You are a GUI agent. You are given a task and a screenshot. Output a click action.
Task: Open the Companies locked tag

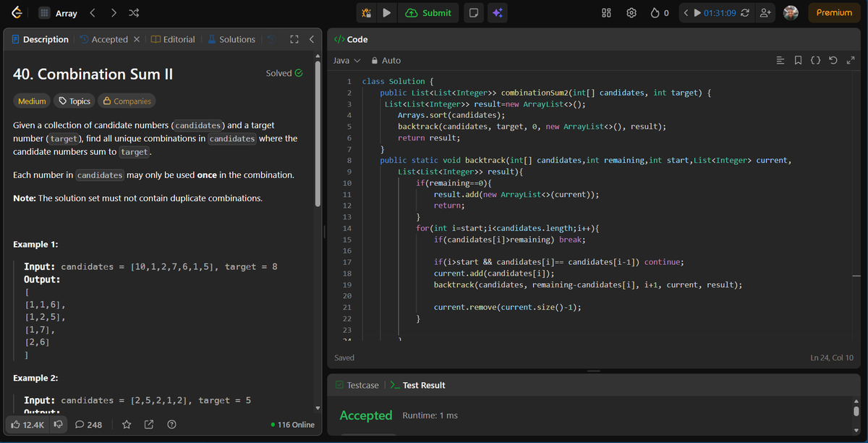[x=127, y=101]
